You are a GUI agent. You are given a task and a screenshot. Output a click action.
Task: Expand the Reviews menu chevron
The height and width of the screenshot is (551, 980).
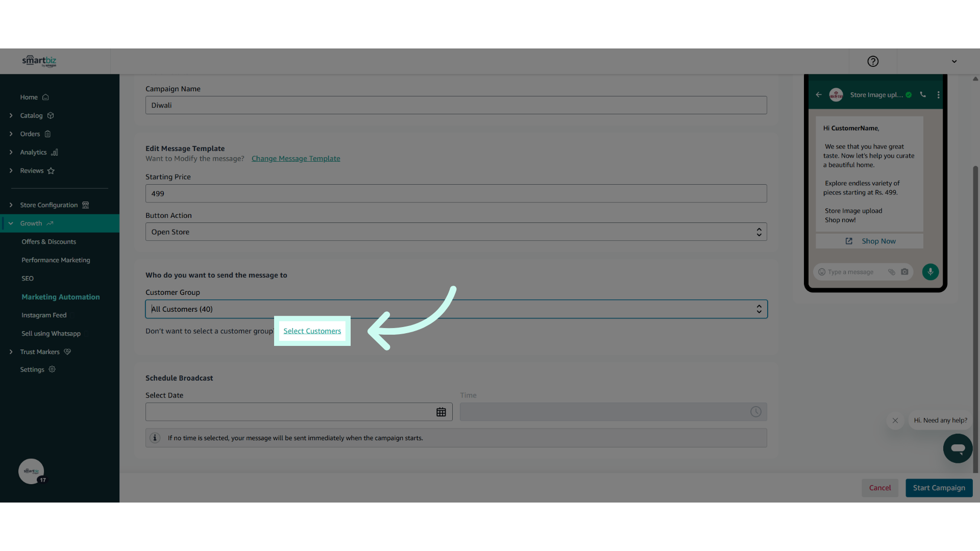coord(11,170)
